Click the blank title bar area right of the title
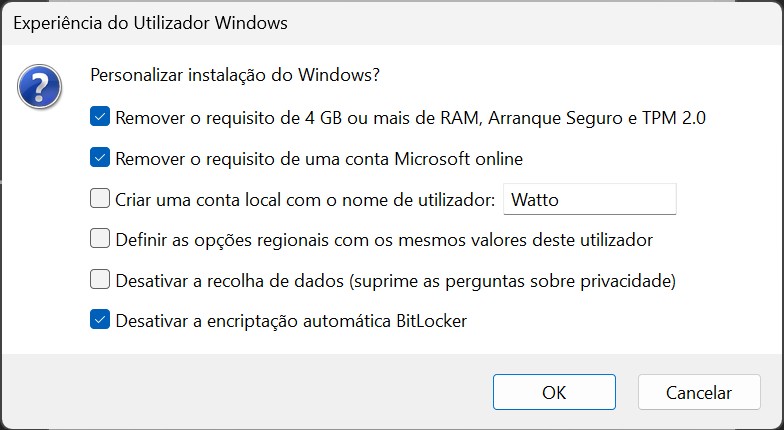The height and width of the screenshot is (430, 784). 550,21
